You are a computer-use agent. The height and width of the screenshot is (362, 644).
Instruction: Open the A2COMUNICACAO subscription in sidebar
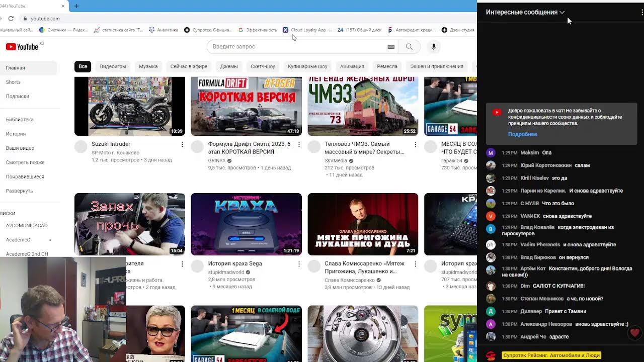pos(27,226)
